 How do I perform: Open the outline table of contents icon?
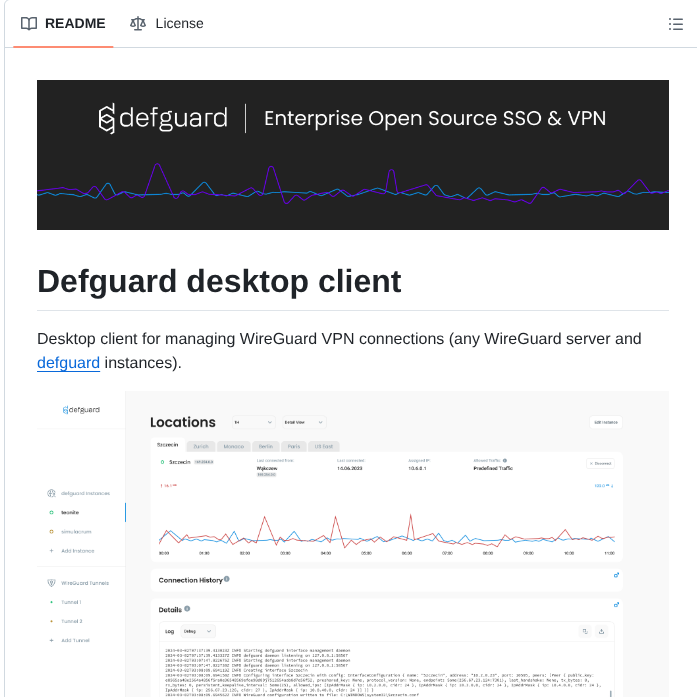point(675,24)
